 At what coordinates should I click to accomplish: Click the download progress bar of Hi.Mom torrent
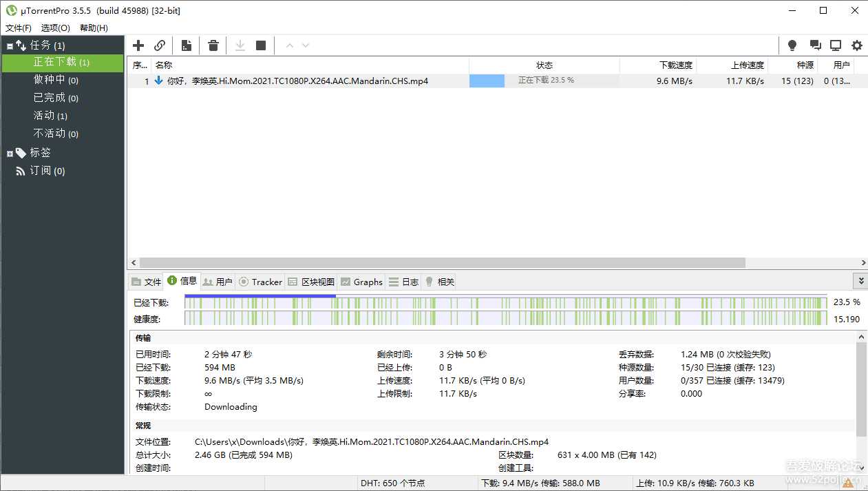point(487,81)
